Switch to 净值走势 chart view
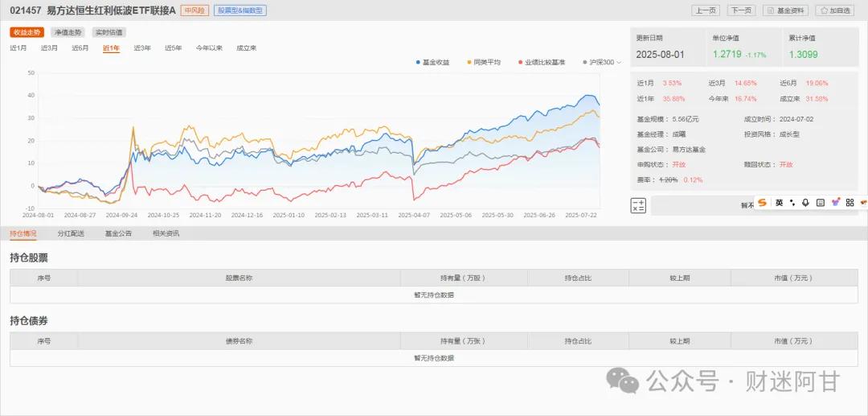The image size is (868, 416). [x=68, y=33]
